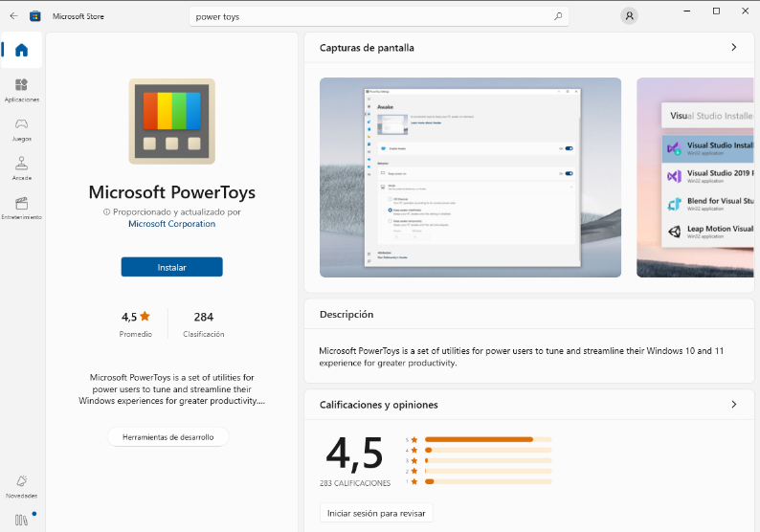Click the star next to 4,5 Promedio

point(145,317)
